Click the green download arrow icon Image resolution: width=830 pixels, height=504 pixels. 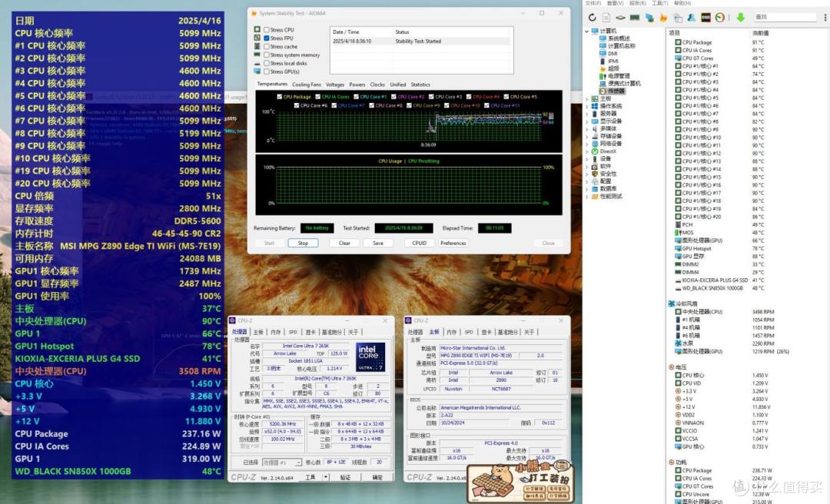pos(741,18)
